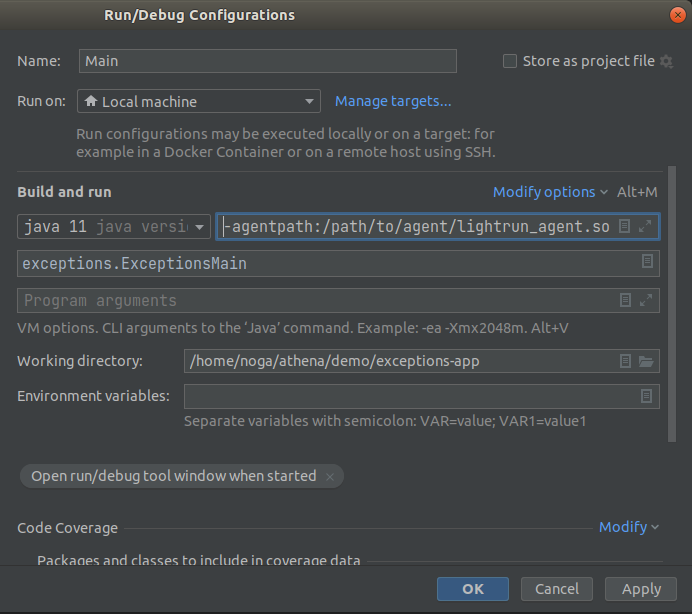This screenshot has width=692, height=614.
Task: Cancel the Run/Debug Configurations dialog
Action: click(557, 589)
